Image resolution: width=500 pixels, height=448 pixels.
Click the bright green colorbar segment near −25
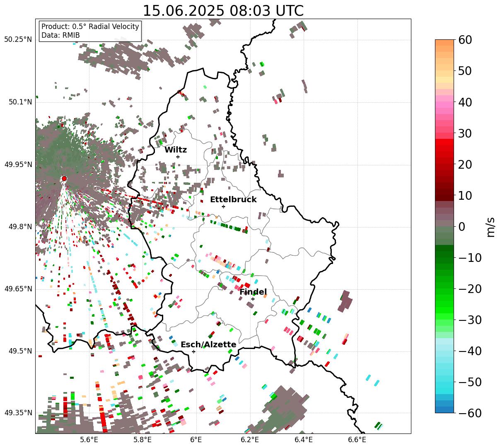(x=444, y=304)
